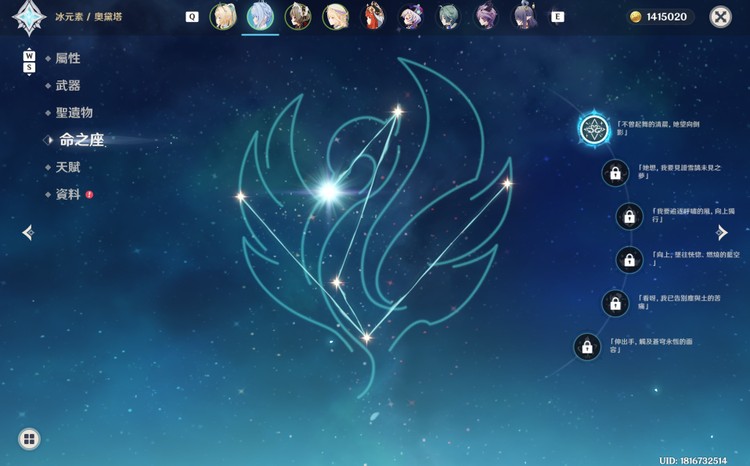Screen dimensions: 750x466
Task: Click locked node 「我要追逐呼嘯的風，向上獨行」
Action: (x=629, y=216)
